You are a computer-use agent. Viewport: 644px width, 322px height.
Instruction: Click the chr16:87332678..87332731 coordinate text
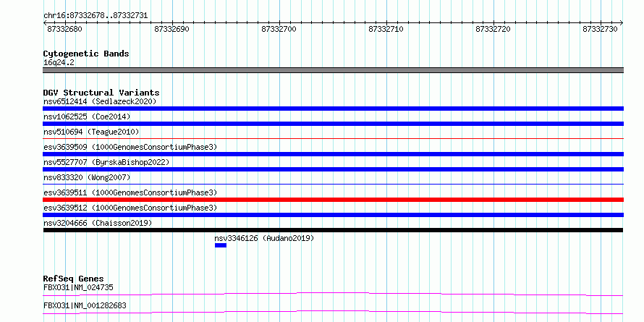[96, 16]
